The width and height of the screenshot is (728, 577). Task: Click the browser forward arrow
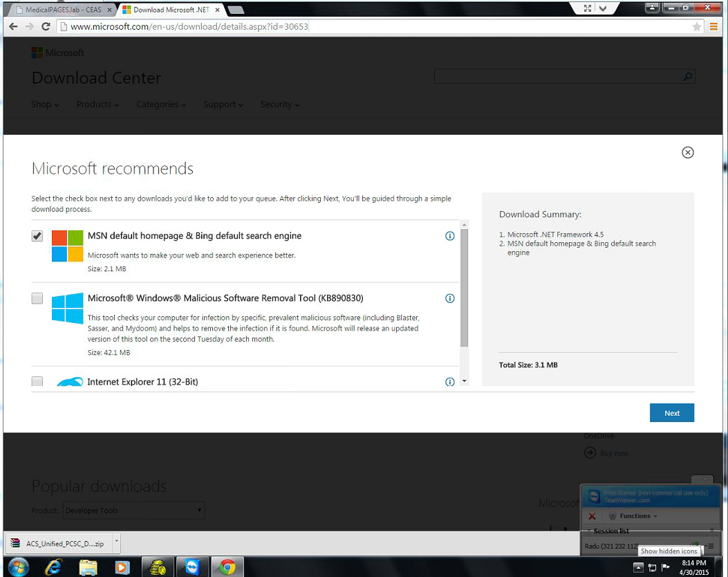29,26
